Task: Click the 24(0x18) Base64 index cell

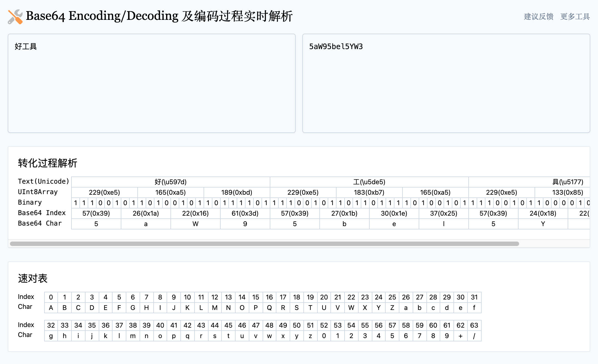Action: [543, 213]
